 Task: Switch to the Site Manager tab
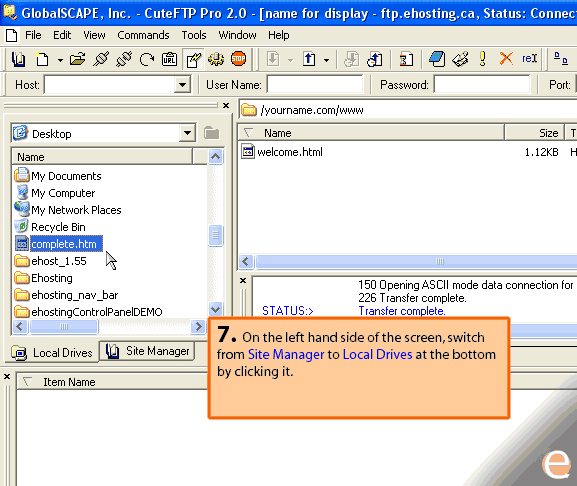147,351
